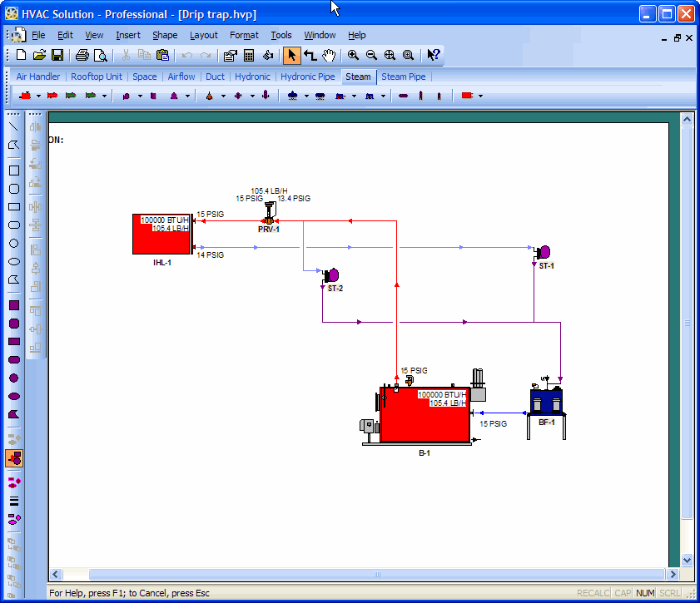Restore the inner document window

click(678, 38)
